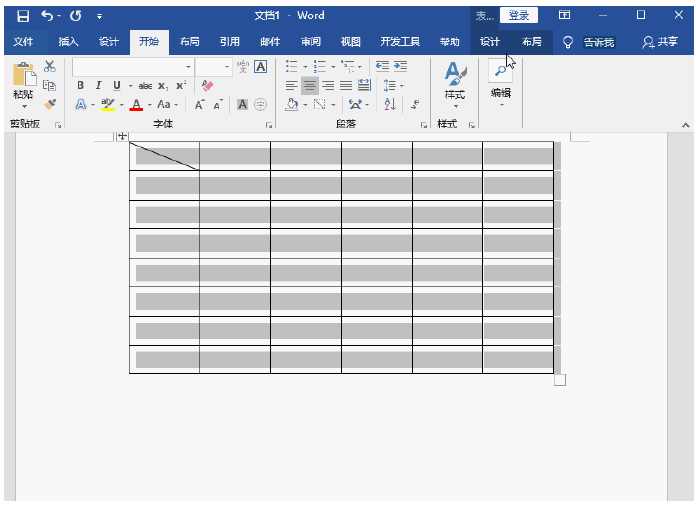This screenshot has width=696, height=506.
Task: Toggle Underline formatting
Action: (117, 85)
